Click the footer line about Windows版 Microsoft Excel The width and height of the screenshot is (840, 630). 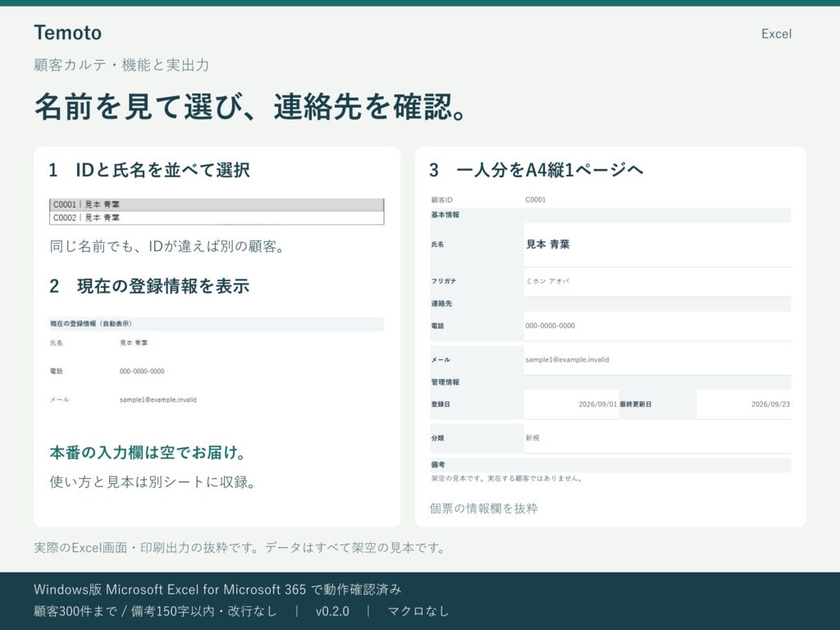pyautogui.click(x=217, y=590)
